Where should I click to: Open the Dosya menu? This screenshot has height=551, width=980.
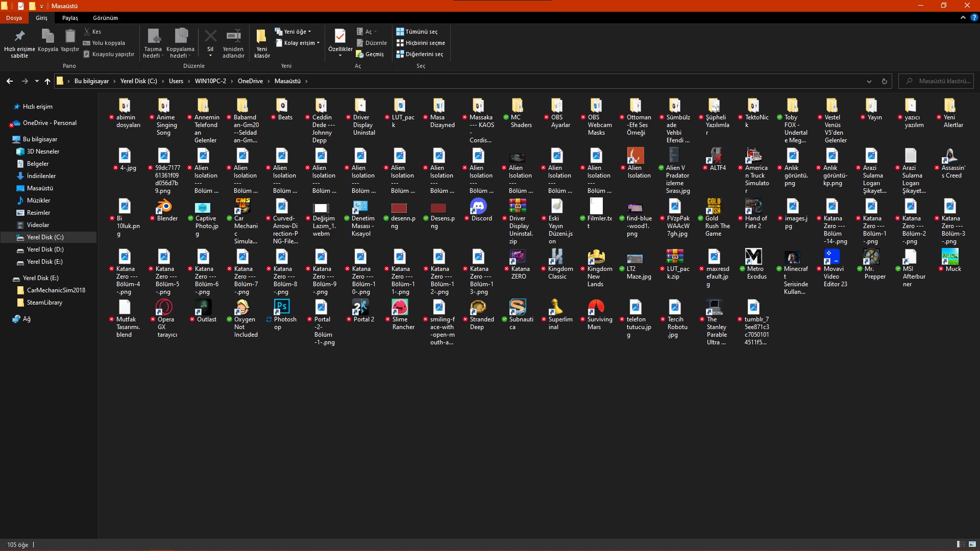coord(14,18)
